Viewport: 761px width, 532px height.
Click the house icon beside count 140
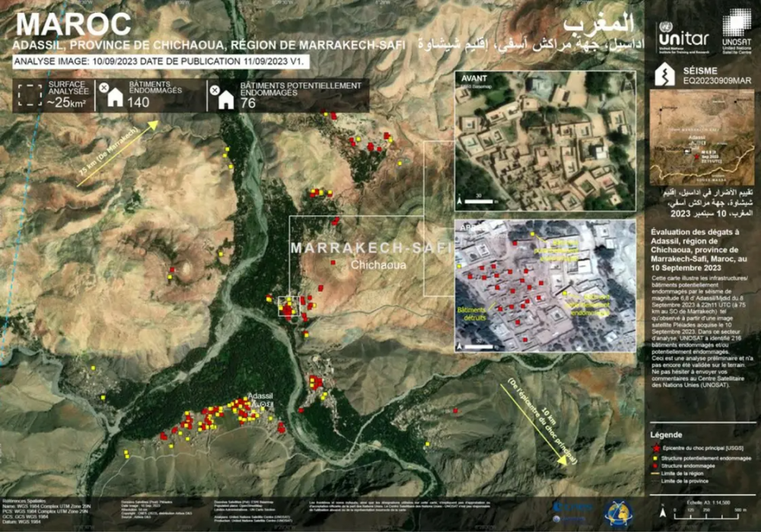[x=115, y=97]
